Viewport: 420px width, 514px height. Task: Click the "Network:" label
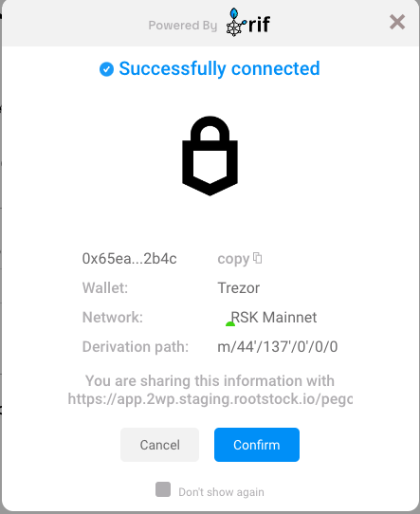coord(113,318)
